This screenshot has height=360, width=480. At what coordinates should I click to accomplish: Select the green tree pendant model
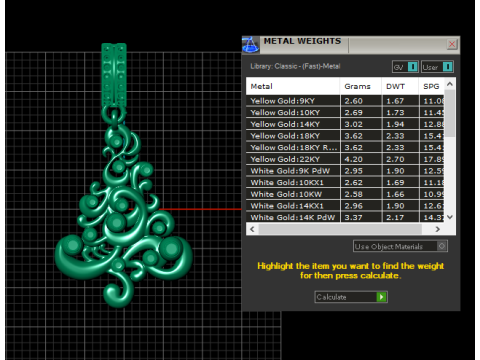coord(123,217)
